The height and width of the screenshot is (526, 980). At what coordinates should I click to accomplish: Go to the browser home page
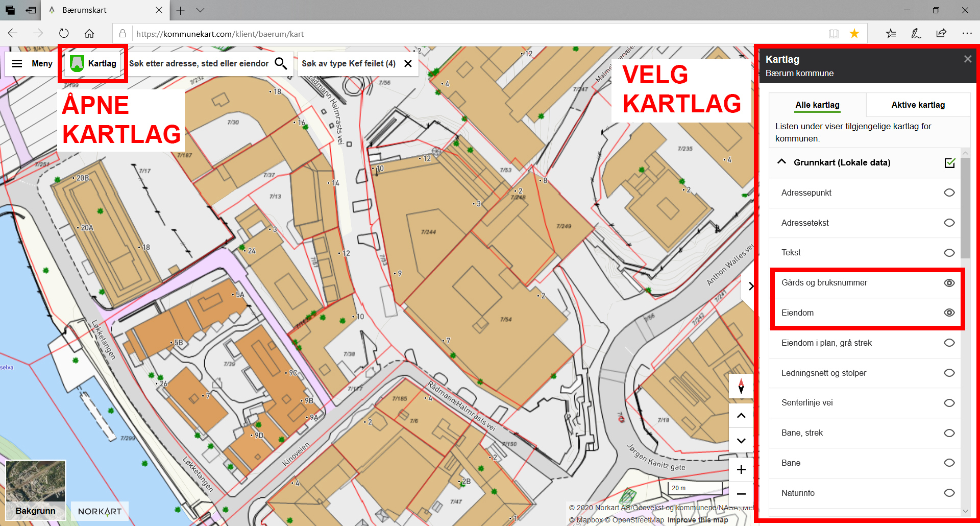(89, 34)
